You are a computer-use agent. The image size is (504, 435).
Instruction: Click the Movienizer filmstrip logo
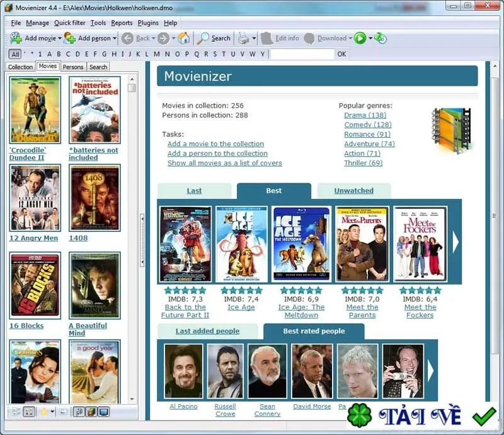[x=452, y=131]
